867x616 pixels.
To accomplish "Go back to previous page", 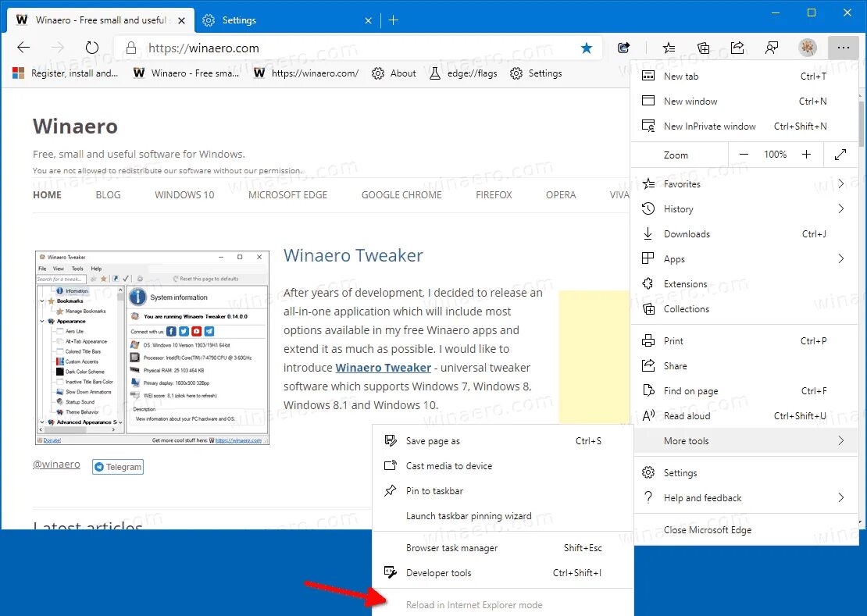I will tap(23, 48).
